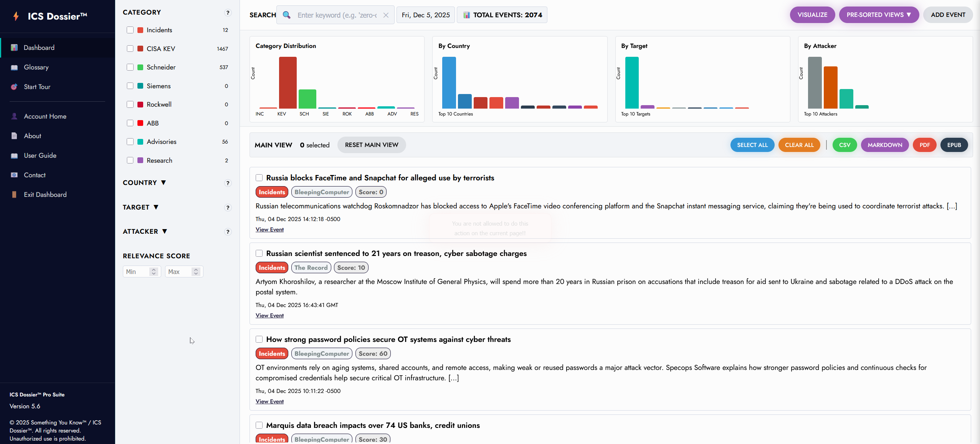Image resolution: width=980 pixels, height=444 pixels.
Task: Open the Pre-Sorted Views dropdown
Action: coord(879,15)
